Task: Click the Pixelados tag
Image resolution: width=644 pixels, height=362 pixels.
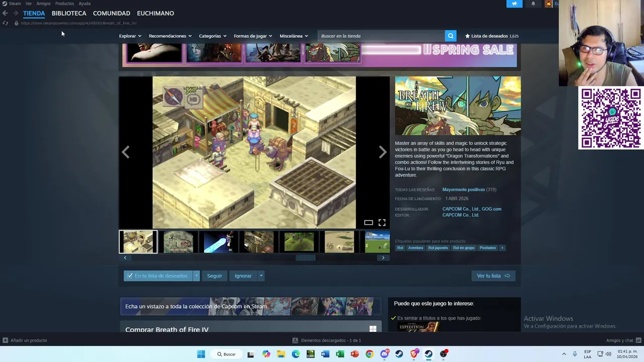Action: (x=488, y=248)
